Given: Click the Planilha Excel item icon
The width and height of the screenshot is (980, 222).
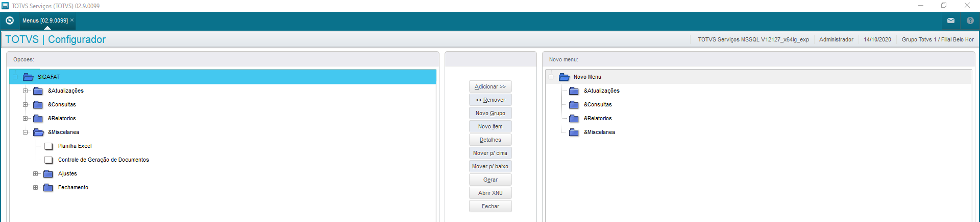Looking at the screenshot, I should [48, 146].
